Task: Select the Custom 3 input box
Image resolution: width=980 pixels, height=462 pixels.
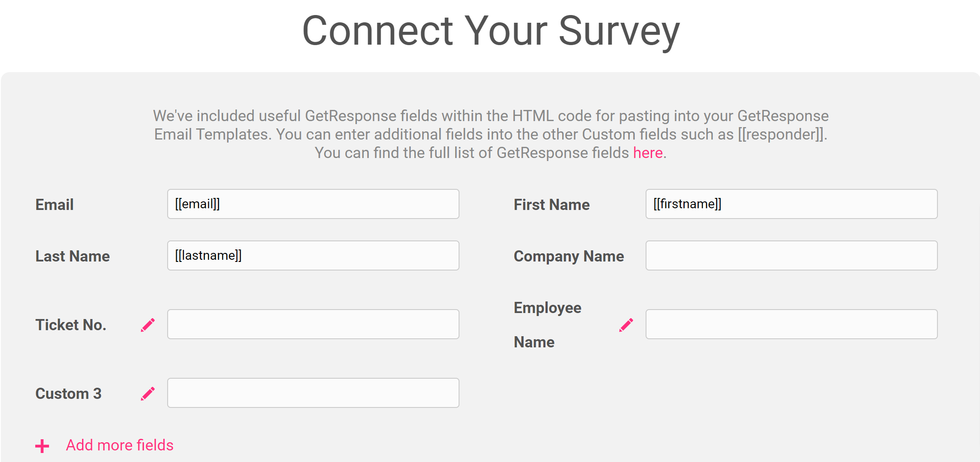Action: pos(313,393)
